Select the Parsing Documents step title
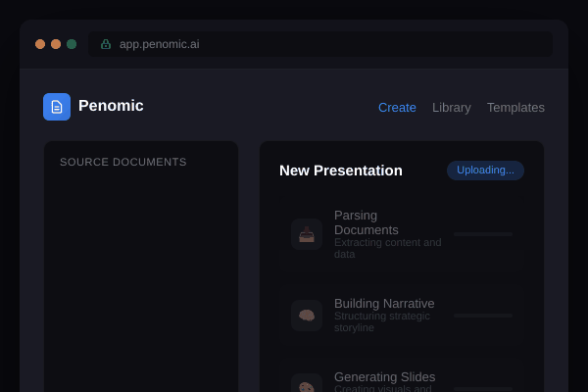588x392 pixels. click(367, 222)
